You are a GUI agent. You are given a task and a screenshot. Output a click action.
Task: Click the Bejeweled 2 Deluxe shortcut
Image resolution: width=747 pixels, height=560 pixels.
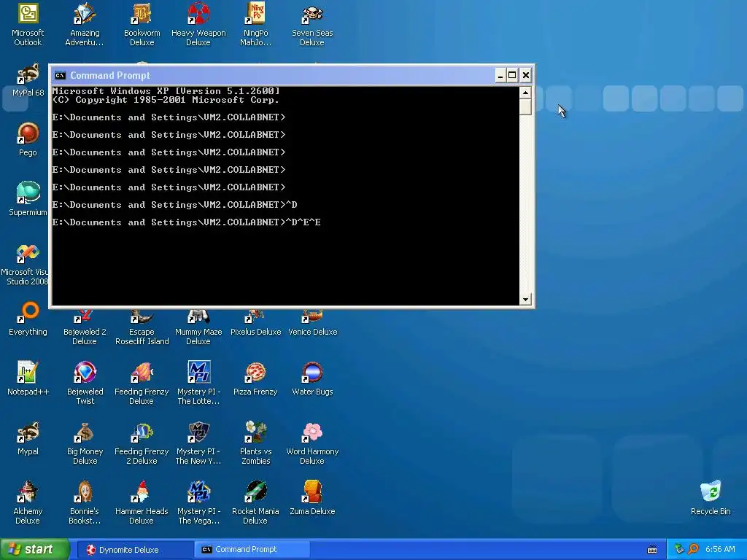[x=85, y=326]
